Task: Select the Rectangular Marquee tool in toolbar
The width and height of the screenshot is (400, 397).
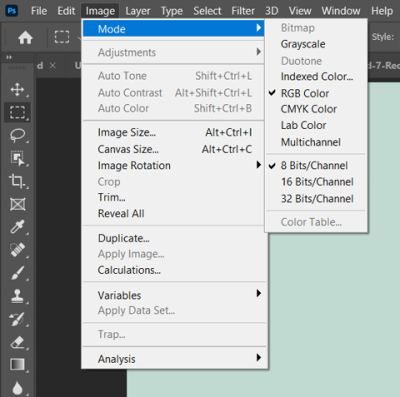Action: [x=17, y=112]
